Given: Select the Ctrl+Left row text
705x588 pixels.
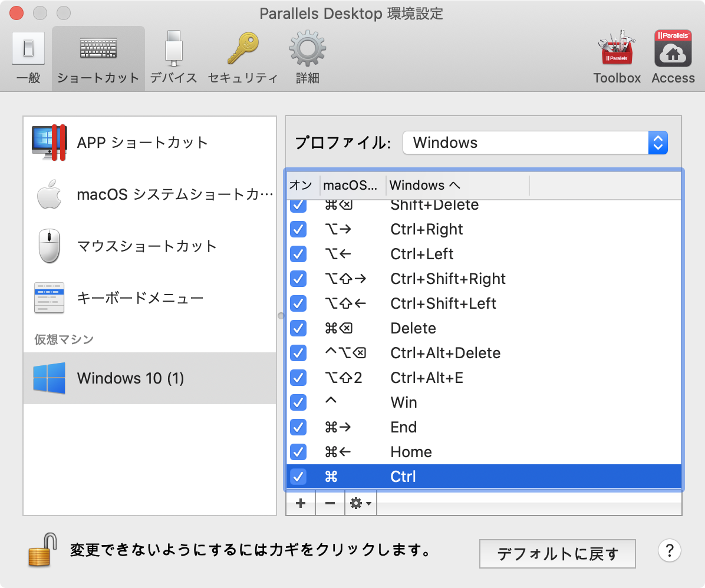Looking at the screenshot, I should pyautogui.click(x=421, y=254).
